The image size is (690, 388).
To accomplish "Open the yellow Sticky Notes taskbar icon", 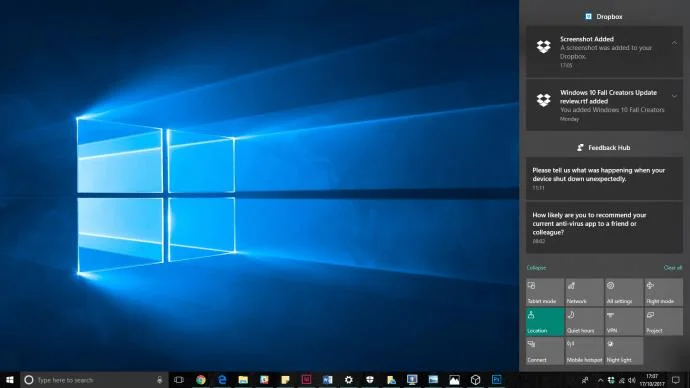I will [285, 380].
